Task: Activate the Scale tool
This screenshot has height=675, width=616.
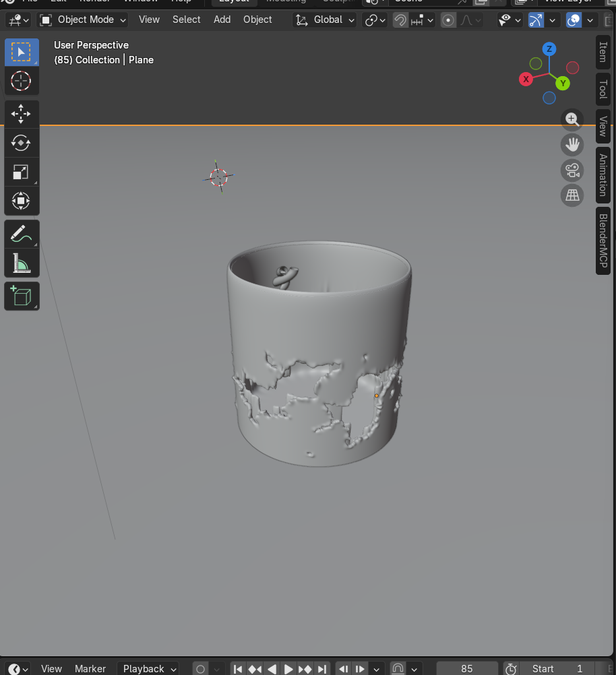Action: pyautogui.click(x=22, y=171)
